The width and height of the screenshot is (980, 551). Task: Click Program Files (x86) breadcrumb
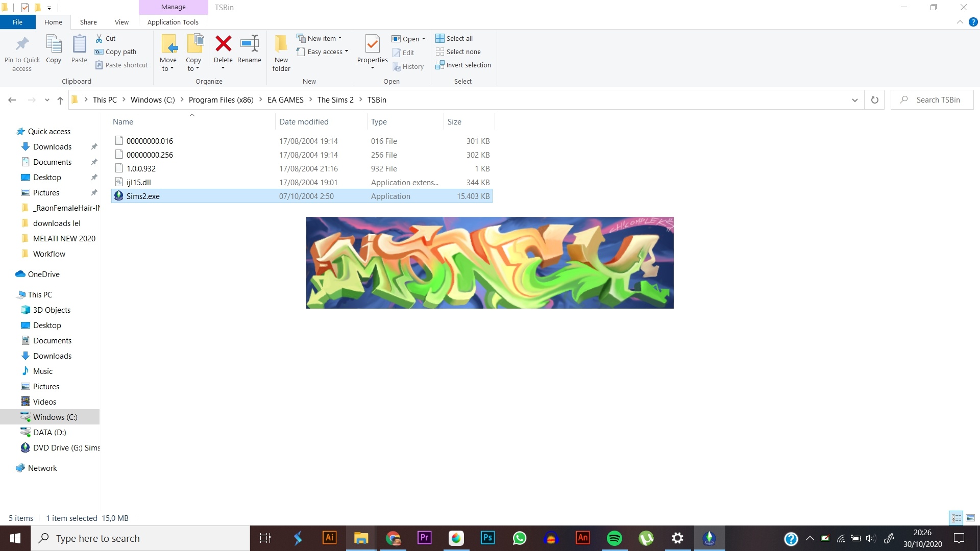[221, 100]
